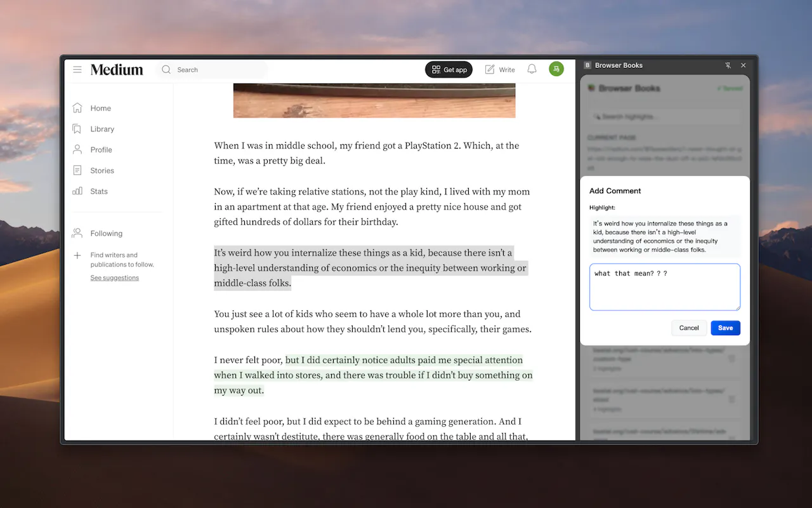Click the paragraph starting "I didn't feel poor, but"
Viewport: 812px width, 508px height.
(x=372, y=429)
